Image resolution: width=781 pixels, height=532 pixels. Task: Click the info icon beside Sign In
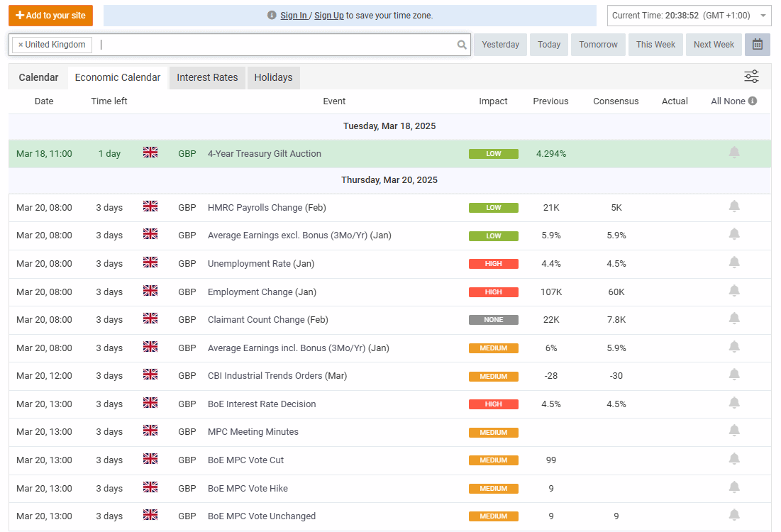pyautogui.click(x=272, y=15)
